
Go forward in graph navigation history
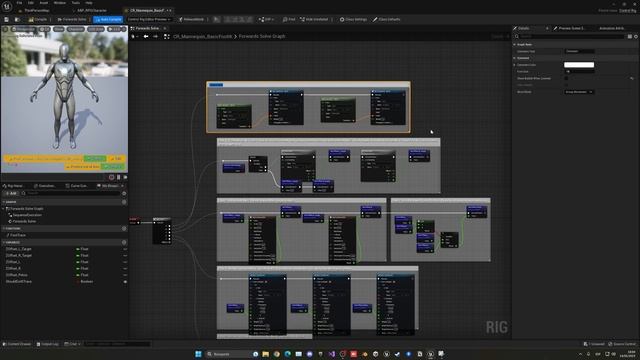156,36
